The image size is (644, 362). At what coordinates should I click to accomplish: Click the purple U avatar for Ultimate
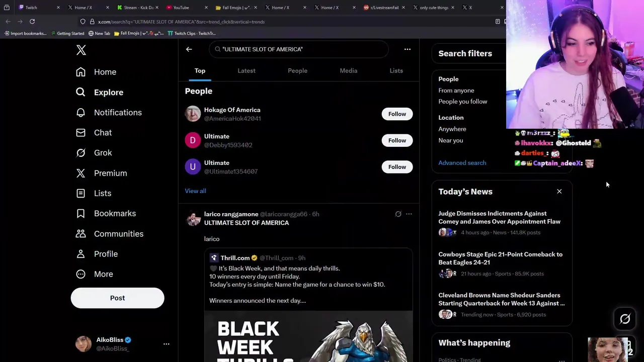pyautogui.click(x=193, y=167)
